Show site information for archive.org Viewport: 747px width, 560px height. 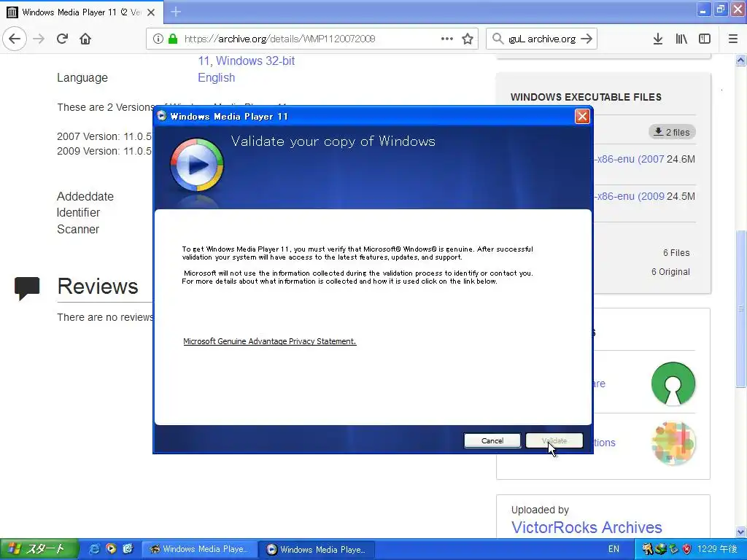158,39
